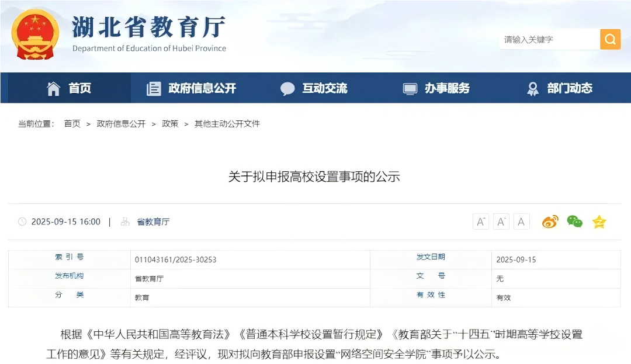Click the house icon beside 首页
The width and height of the screenshot is (631, 364).
(x=54, y=88)
